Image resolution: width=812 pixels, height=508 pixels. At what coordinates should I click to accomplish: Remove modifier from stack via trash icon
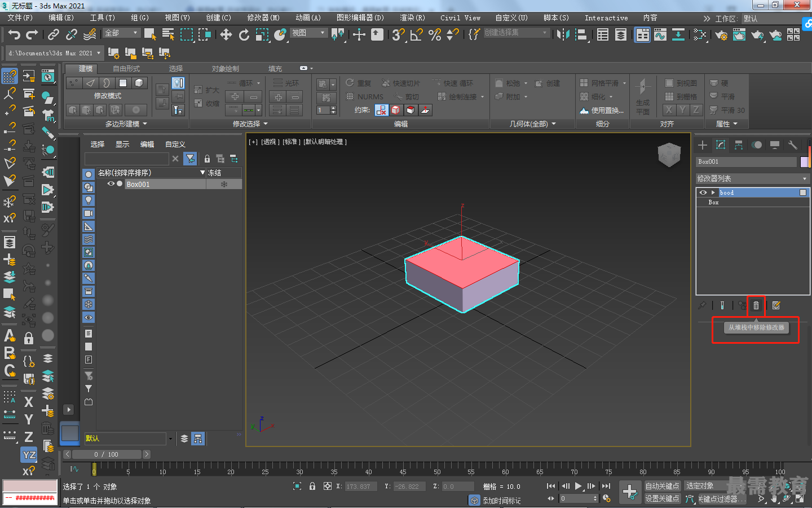click(x=756, y=305)
